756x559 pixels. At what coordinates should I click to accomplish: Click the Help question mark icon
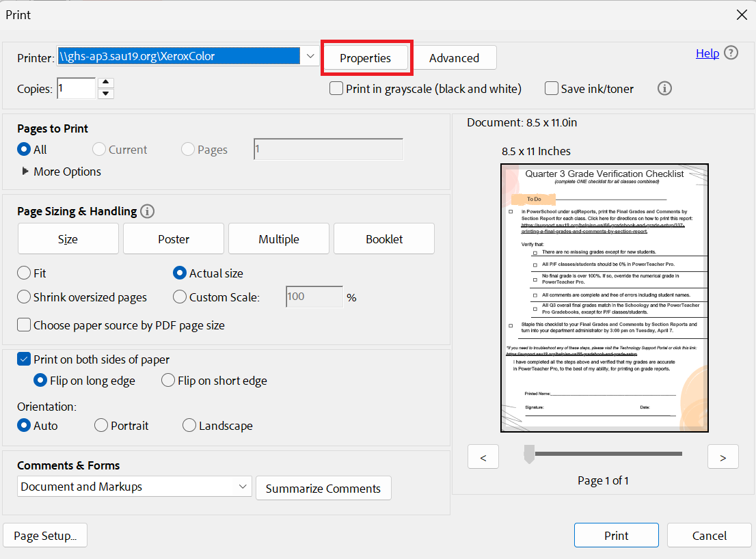tap(731, 53)
